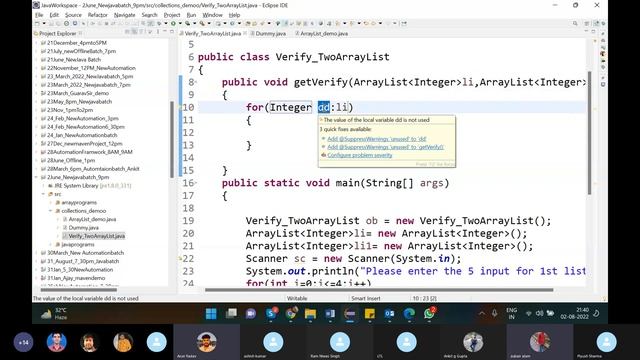The width and height of the screenshot is (640, 360).
Task: Click the editor vertical scrollbar
Action: click(x=589, y=133)
